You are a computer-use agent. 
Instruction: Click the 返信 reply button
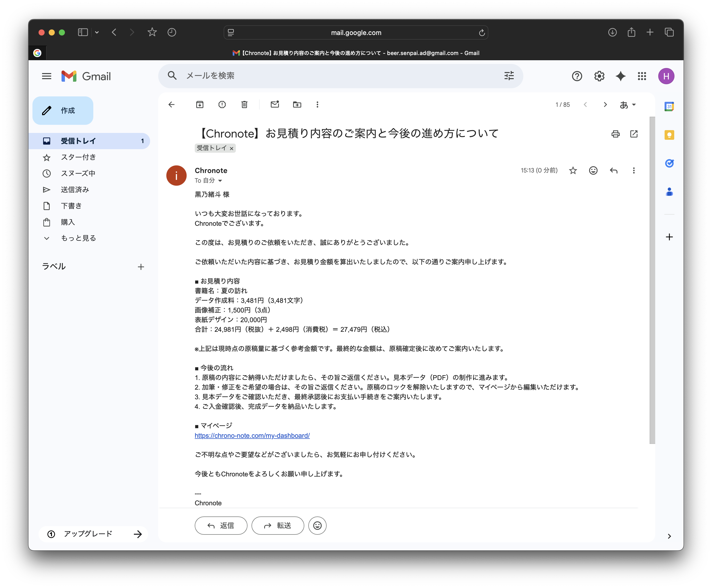(221, 525)
